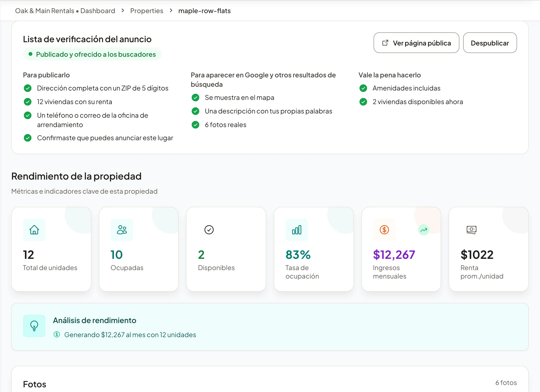Click green check beside Confirmaste que puedes anunciar
This screenshot has width=540, height=392.
[x=28, y=138]
